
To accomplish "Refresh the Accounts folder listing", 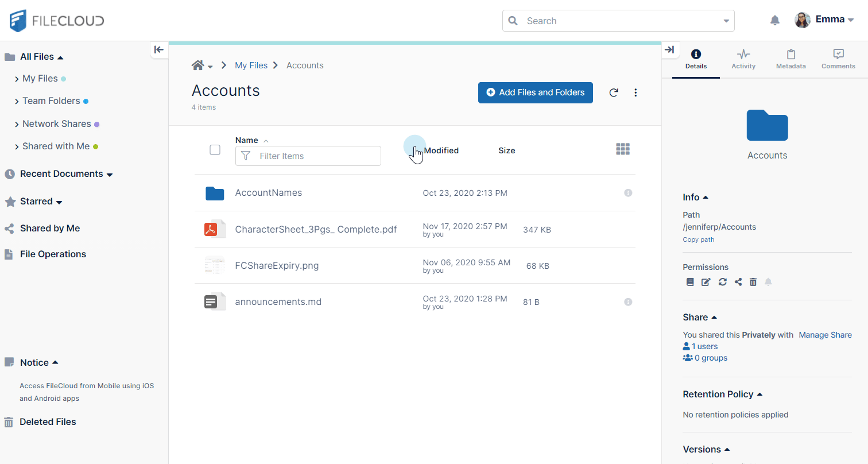I will point(614,92).
